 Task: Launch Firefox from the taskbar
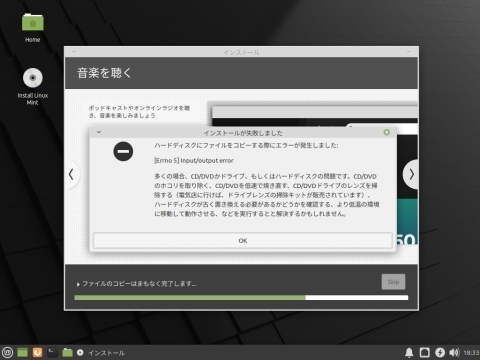point(37,352)
